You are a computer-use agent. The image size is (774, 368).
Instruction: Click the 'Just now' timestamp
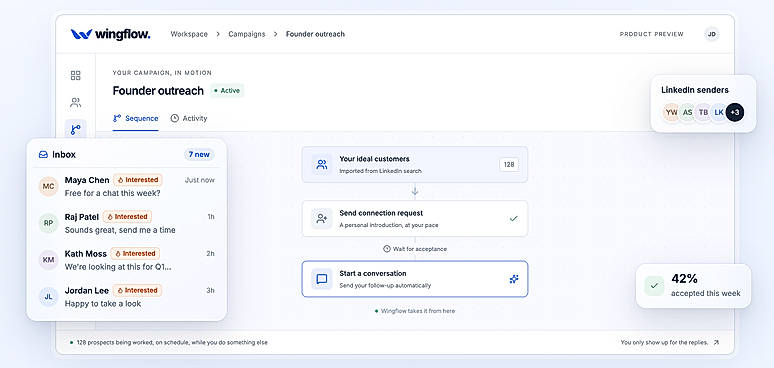[x=200, y=180]
